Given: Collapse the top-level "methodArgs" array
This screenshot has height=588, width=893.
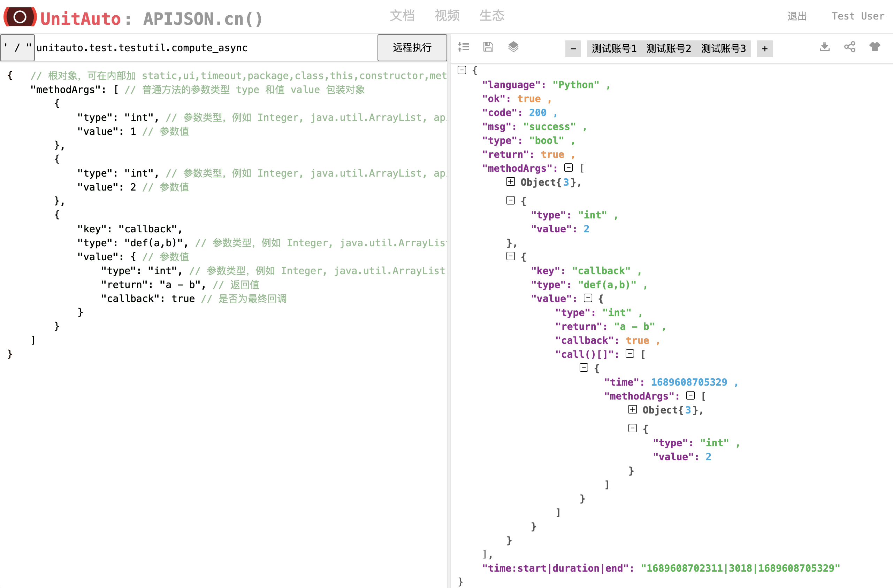Looking at the screenshot, I should [x=568, y=168].
